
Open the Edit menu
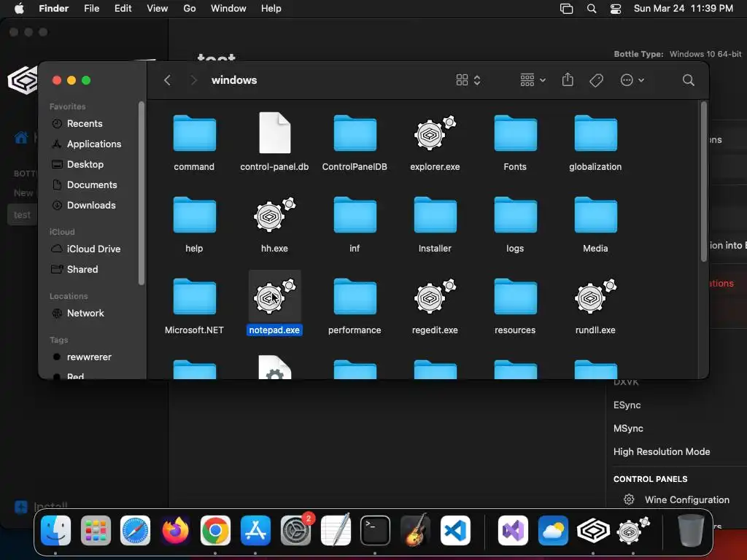click(x=123, y=8)
